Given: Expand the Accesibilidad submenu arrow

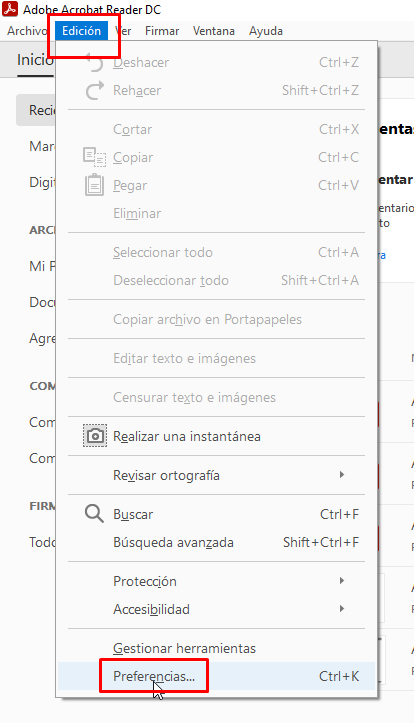Looking at the screenshot, I should [x=342, y=609].
